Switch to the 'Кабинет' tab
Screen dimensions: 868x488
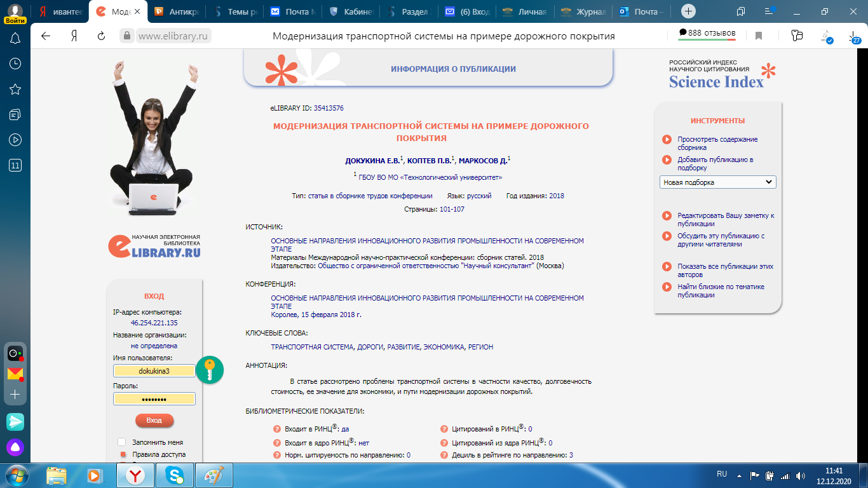(351, 11)
